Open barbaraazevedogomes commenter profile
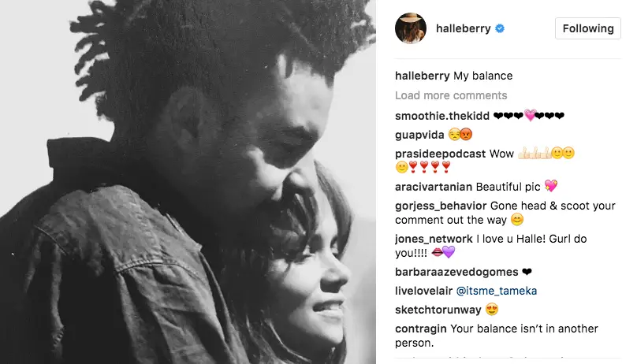This screenshot has width=637, height=364. coord(456,272)
